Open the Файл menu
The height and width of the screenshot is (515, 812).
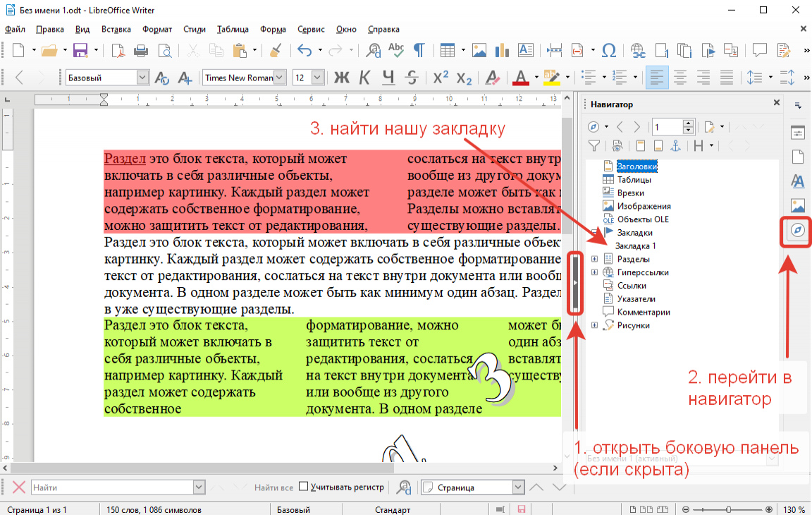tap(15, 29)
